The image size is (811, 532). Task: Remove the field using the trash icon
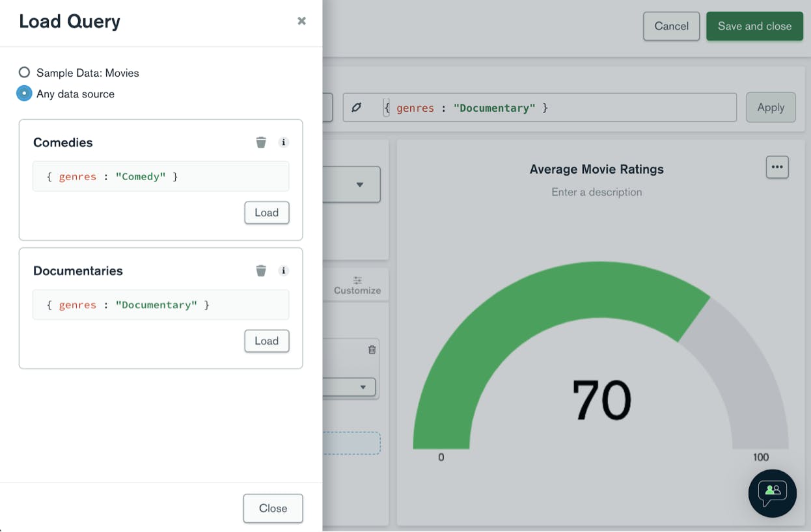[372, 349]
